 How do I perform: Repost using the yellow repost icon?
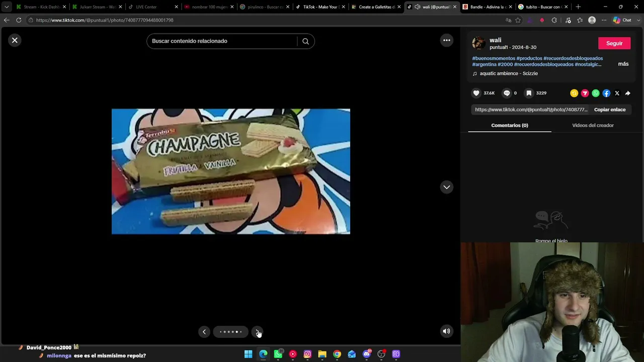574,93
